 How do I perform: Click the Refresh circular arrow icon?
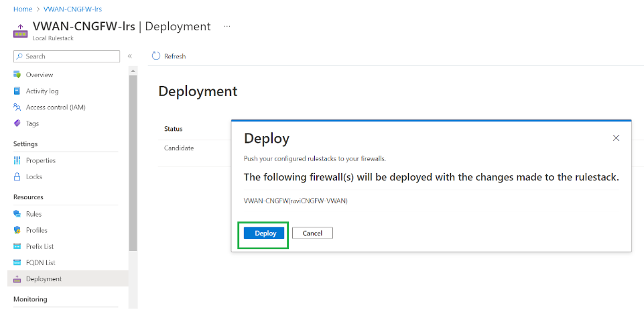[156, 56]
